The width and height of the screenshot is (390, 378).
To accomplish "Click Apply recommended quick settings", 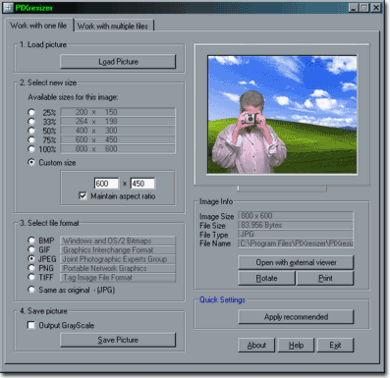I will (x=296, y=317).
